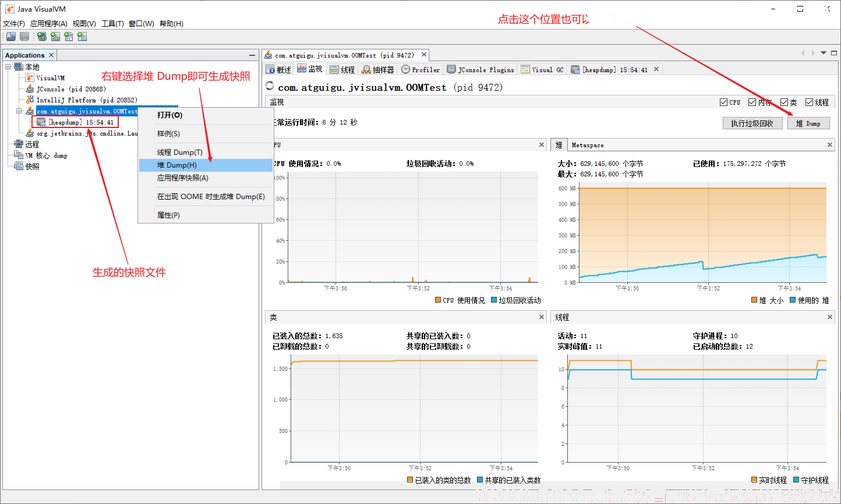
Task: Switch to the Visual GC tab
Action: point(542,69)
